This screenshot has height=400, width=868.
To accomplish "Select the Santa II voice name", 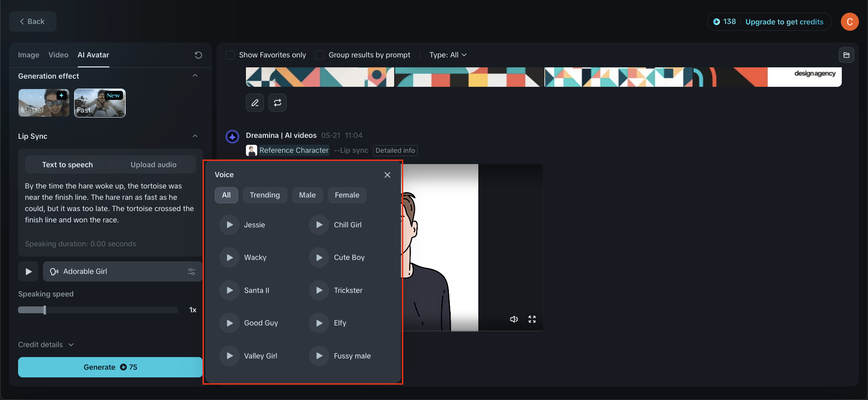I will 256,291.
